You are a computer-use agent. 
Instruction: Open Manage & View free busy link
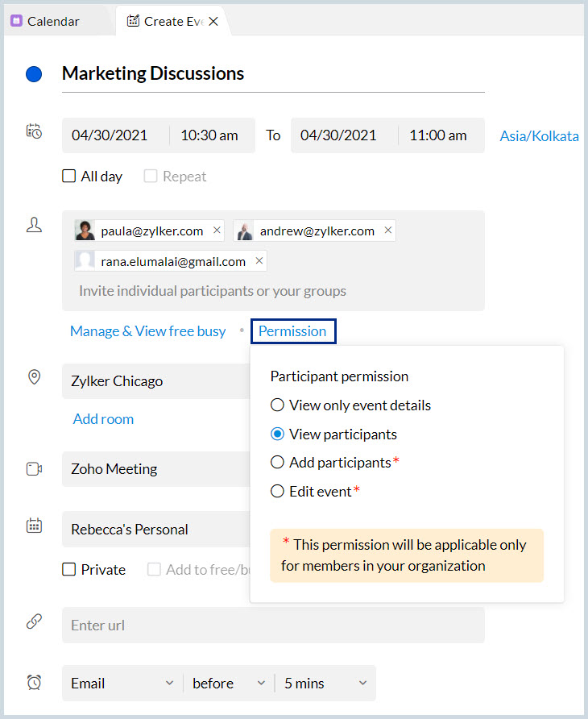[x=147, y=331]
